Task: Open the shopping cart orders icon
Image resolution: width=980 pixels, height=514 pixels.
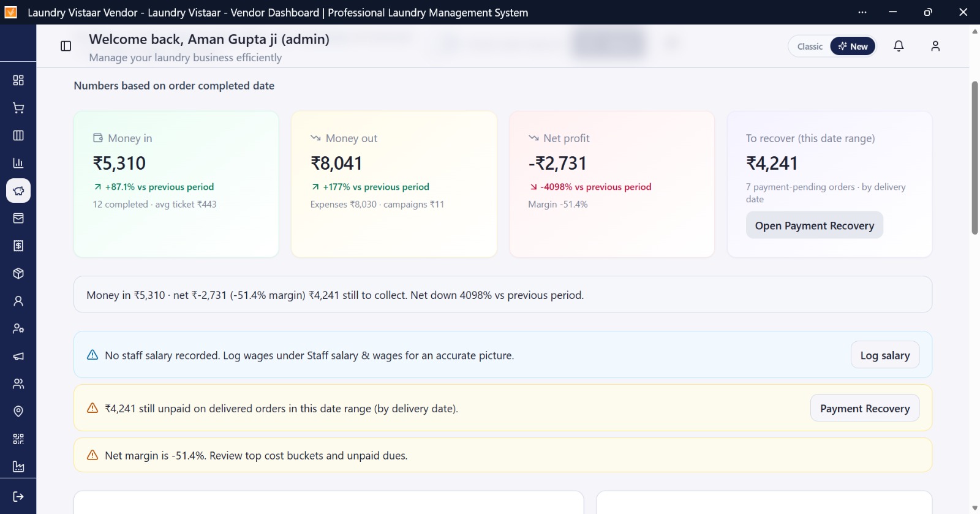Action: (18, 108)
